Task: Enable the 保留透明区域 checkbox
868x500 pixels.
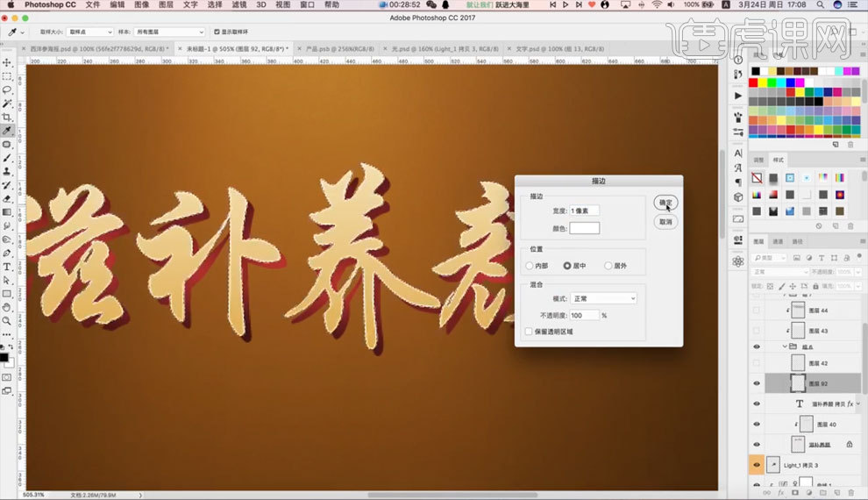Action: tap(529, 332)
